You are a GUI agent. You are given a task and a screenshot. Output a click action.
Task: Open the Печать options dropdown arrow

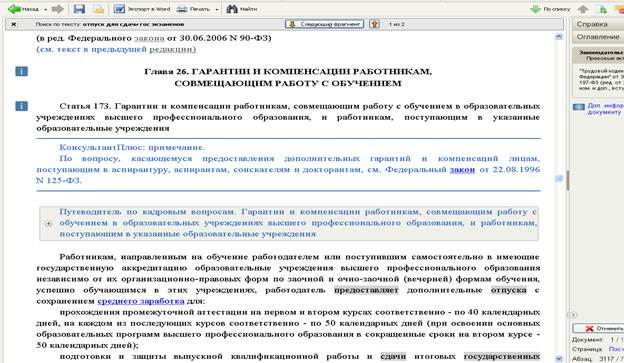click(x=216, y=9)
